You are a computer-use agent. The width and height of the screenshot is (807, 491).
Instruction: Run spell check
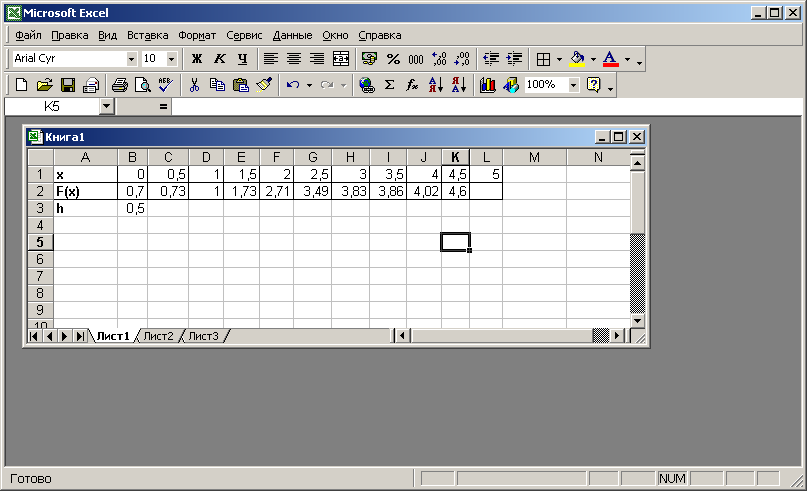[165, 84]
